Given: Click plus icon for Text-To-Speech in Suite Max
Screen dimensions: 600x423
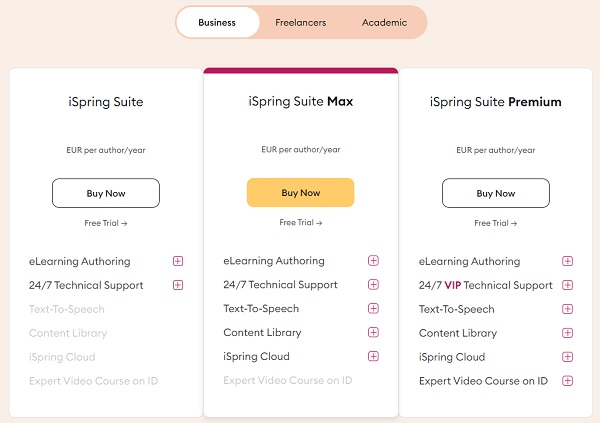Looking at the screenshot, I should (373, 309).
